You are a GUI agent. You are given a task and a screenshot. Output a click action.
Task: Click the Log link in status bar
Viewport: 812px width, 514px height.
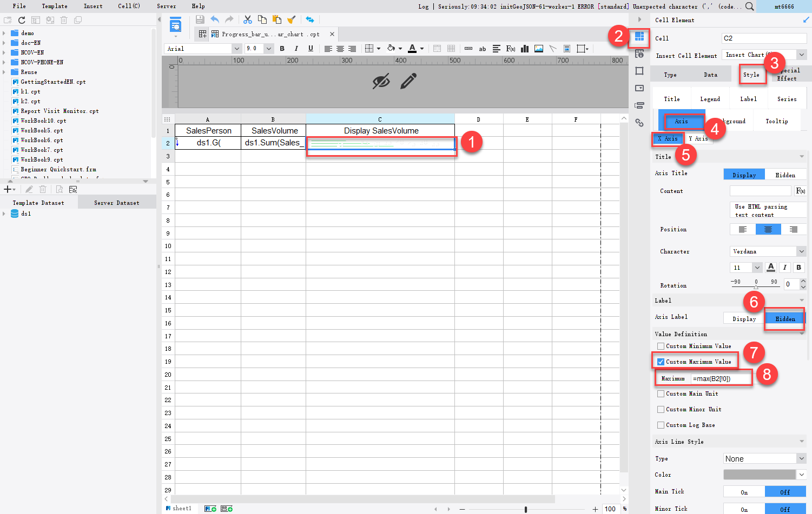(424, 6)
